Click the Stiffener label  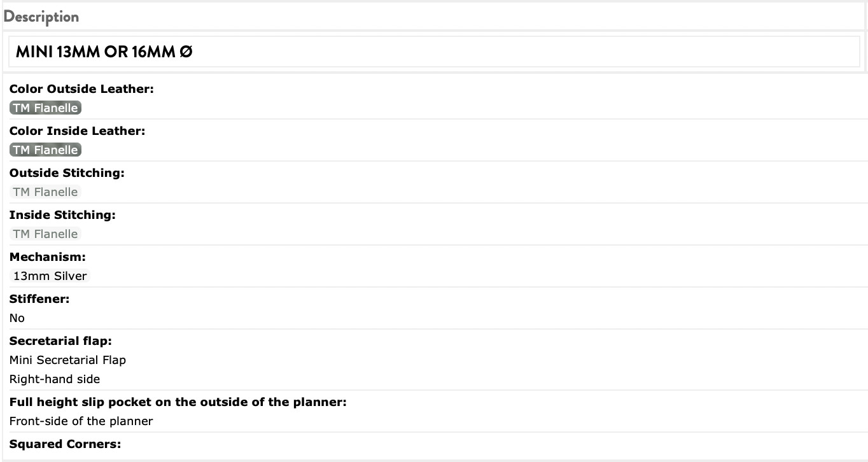point(39,299)
